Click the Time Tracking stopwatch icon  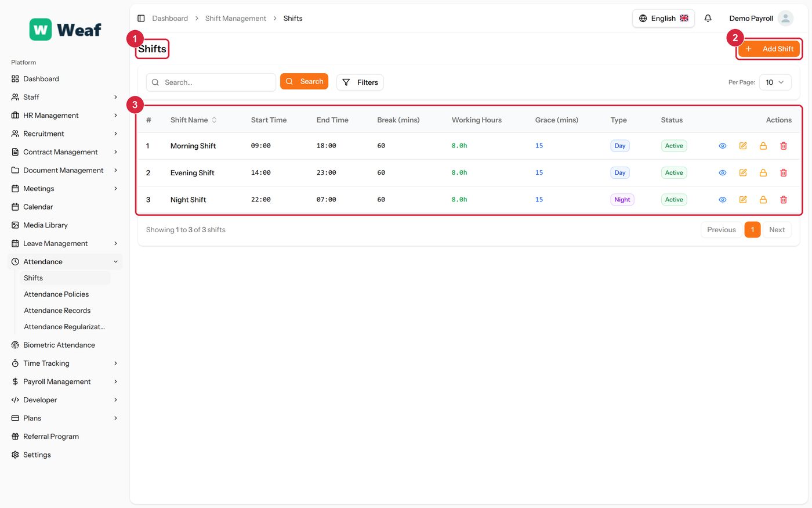[x=15, y=363]
